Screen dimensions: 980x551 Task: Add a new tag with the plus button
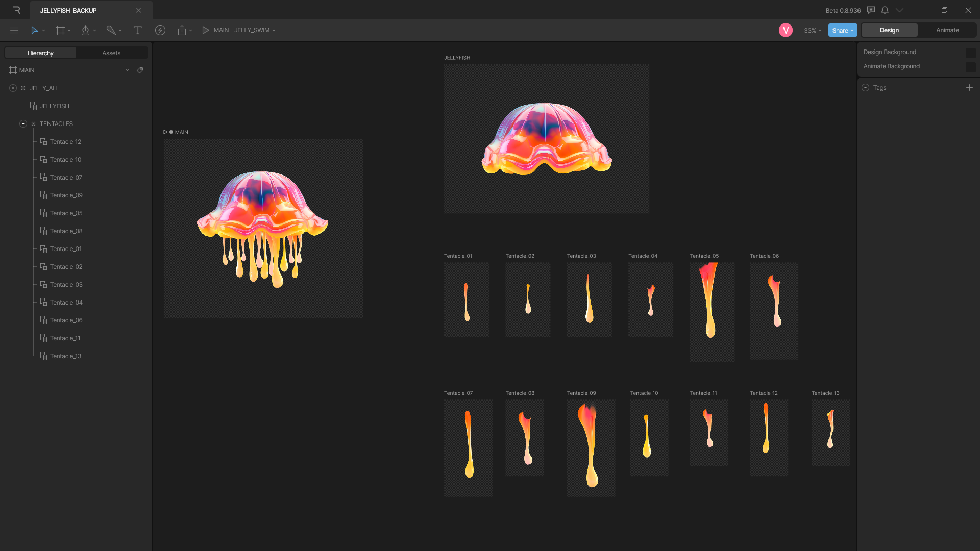(970, 87)
